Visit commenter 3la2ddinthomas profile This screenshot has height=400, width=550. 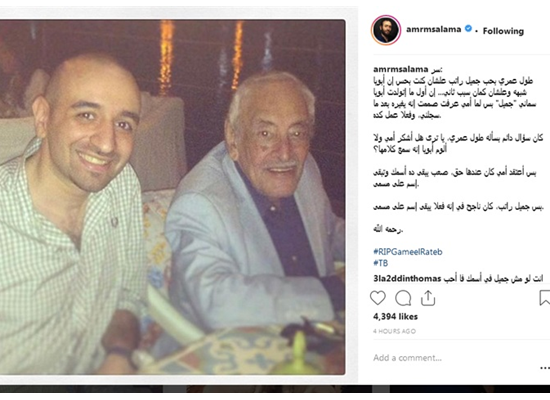(407, 279)
